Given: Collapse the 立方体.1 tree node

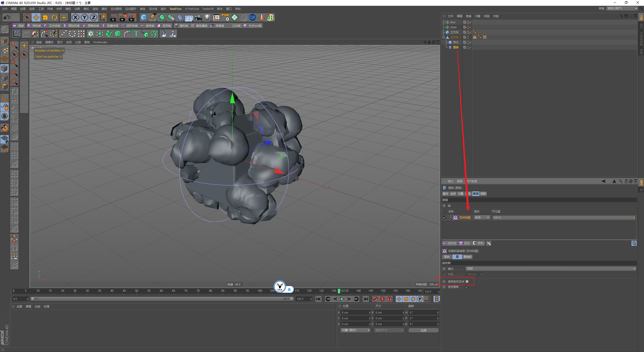Looking at the screenshot, I should 444,37.
